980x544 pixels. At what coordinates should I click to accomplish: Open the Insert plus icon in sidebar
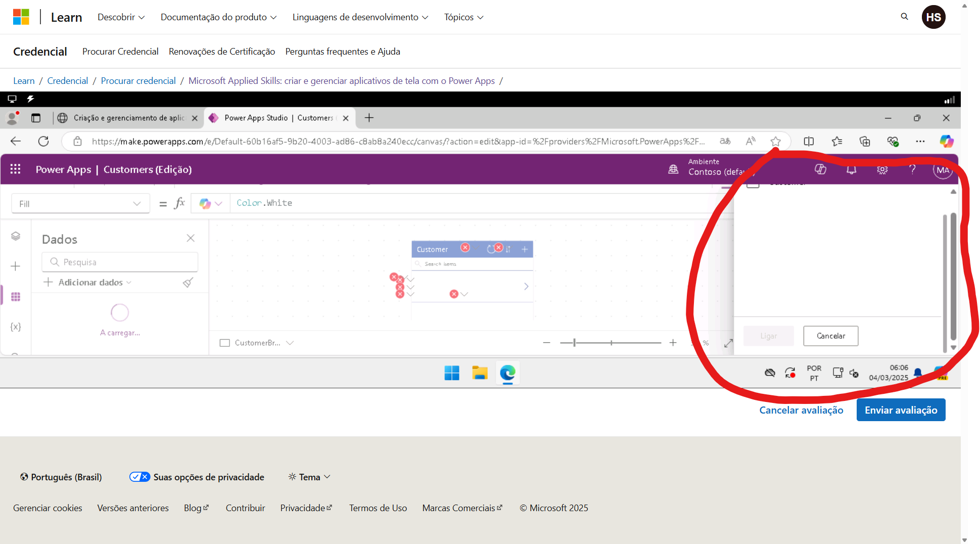coord(16,266)
